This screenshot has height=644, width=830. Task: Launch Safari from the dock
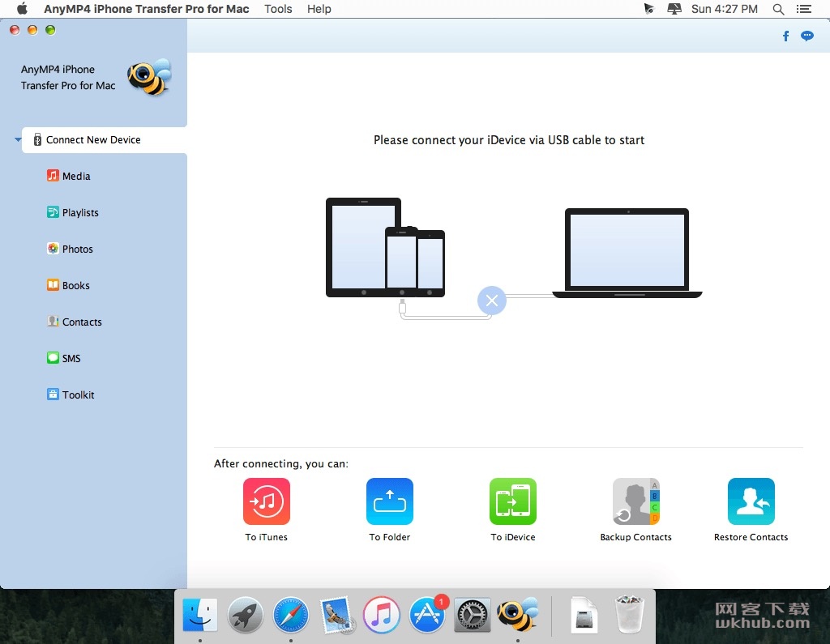291,615
